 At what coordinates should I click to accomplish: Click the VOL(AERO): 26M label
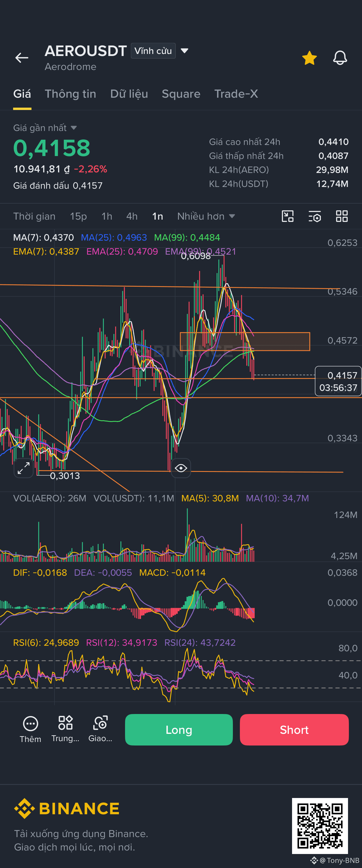50,498
